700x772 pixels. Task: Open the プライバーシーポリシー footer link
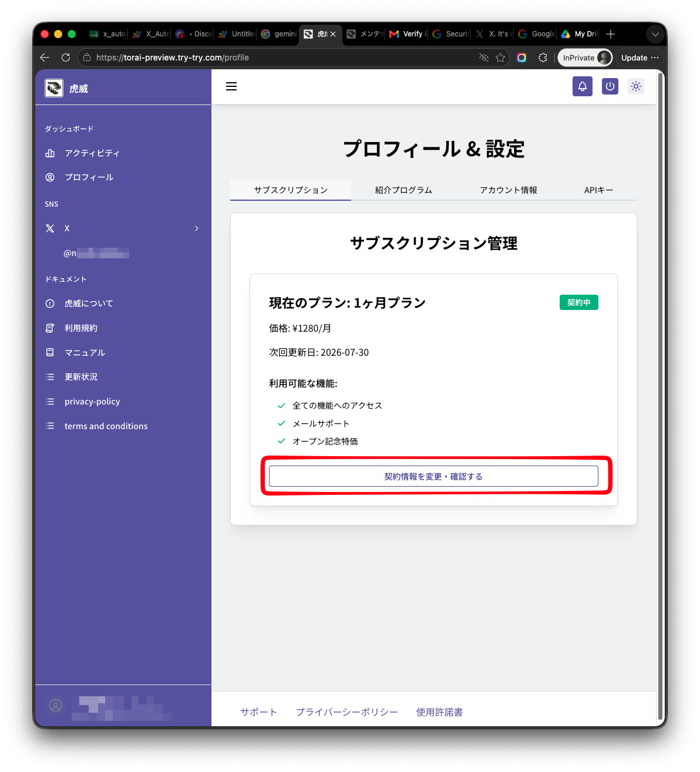(x=346, y=712)
